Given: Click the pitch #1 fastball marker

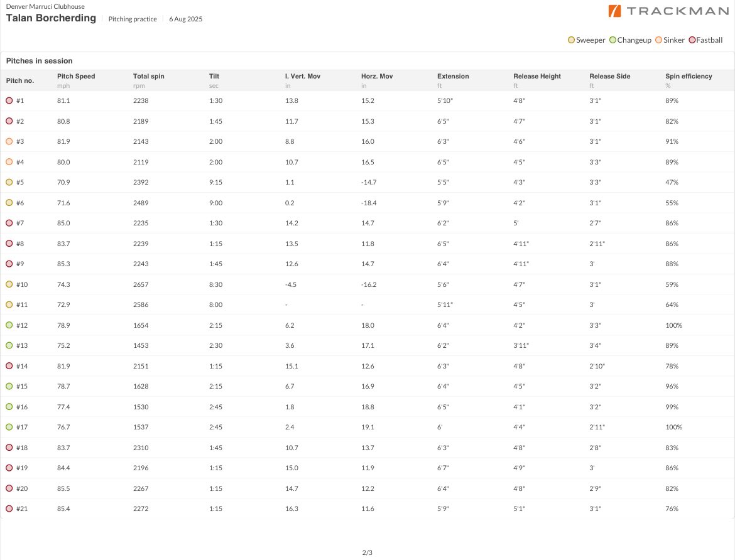Looking at the screenshot, I should point(9,100).
